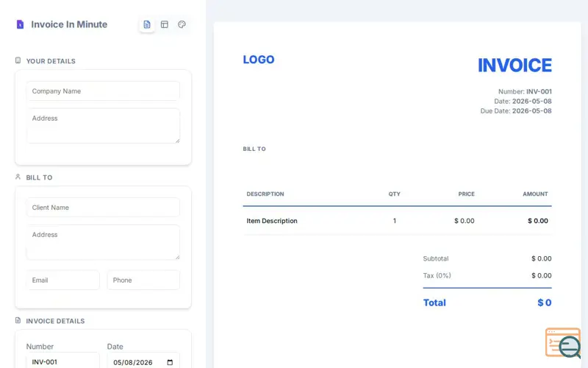Image resolution: width=588 pixels, height=368 pixels.
Task: Click the QTY column header
Action: coord(394,194)
